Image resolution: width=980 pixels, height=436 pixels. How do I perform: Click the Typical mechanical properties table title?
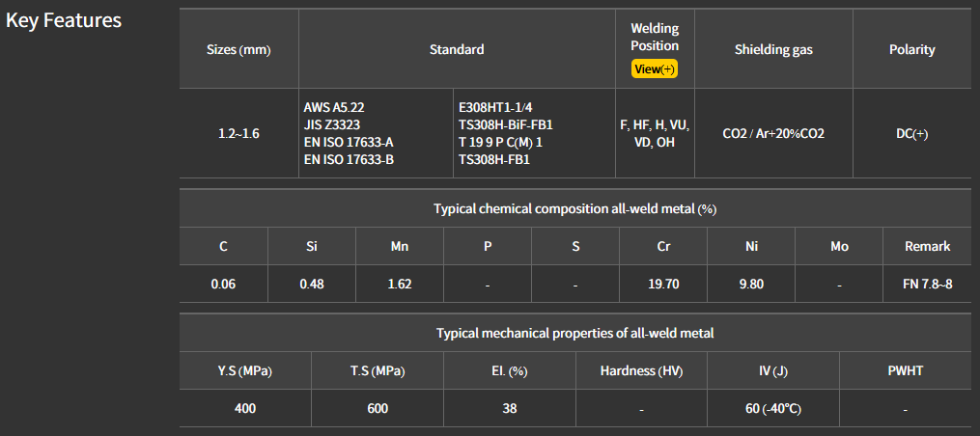tap(574, 334)
